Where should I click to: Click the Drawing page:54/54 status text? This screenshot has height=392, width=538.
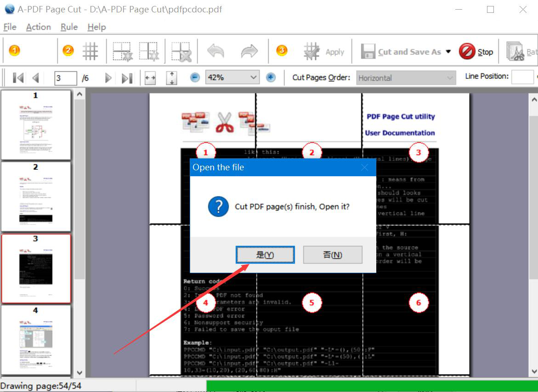coord(41,386)
